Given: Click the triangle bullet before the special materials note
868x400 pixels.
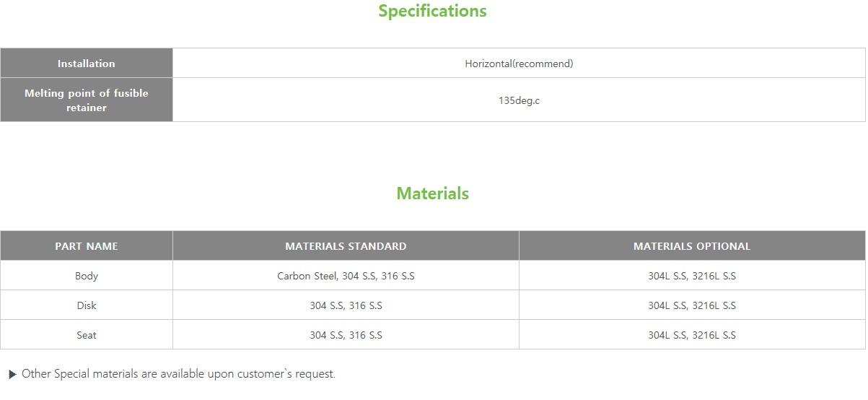Looking at the screenshot, I should pyautogui.click(x=12, y=375).
